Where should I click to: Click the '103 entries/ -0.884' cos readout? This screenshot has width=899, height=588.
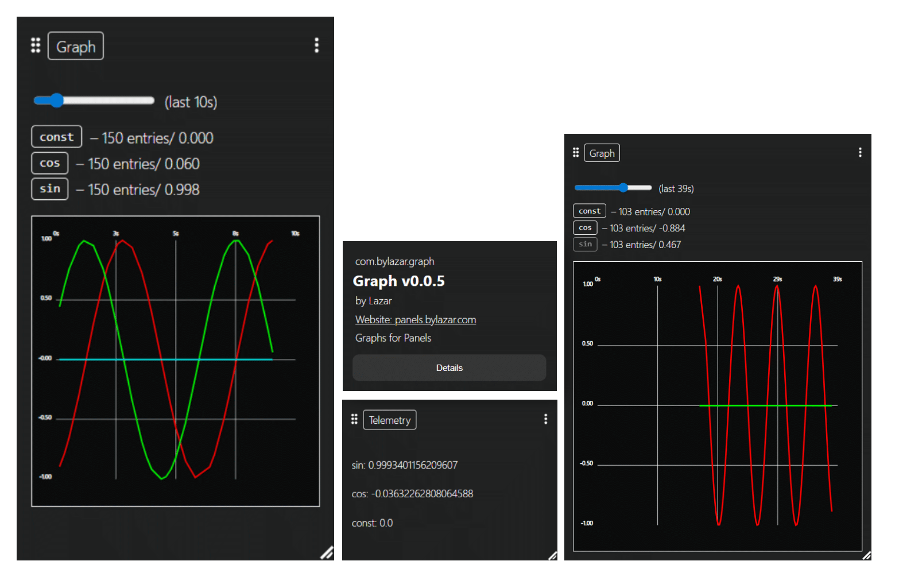(648, 228)
